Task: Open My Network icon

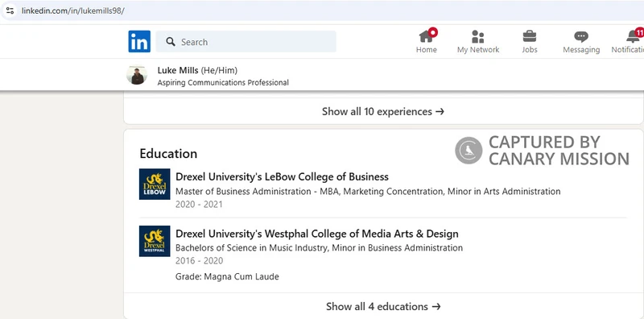Action: coord(478,36)
